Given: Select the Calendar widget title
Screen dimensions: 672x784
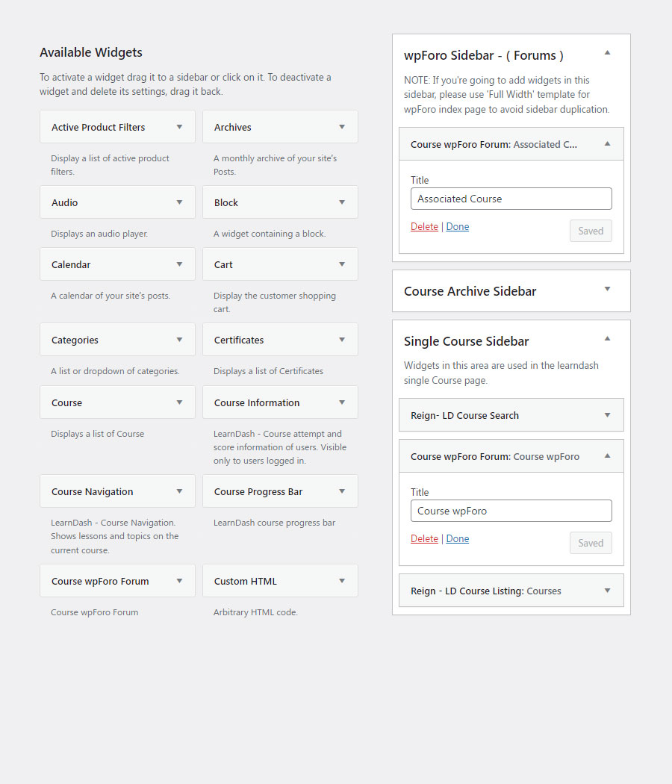Looking at the screenshot, I should click(71, 264).
